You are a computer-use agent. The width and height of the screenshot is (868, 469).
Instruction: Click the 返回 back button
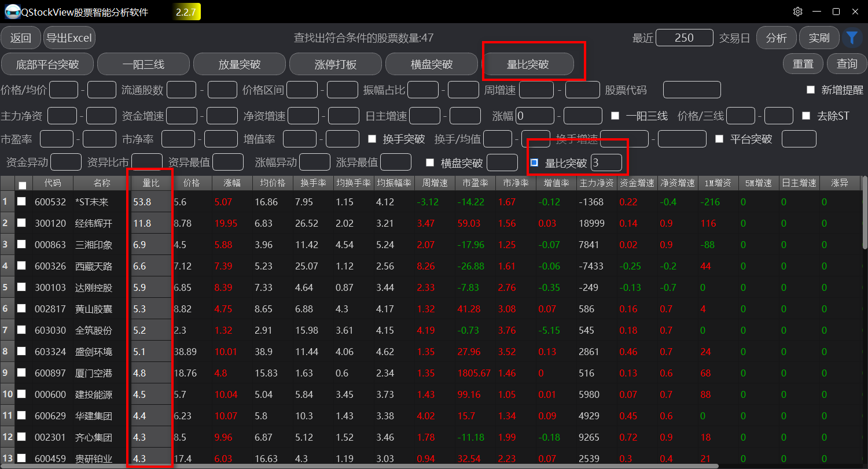tap(21, 38)
